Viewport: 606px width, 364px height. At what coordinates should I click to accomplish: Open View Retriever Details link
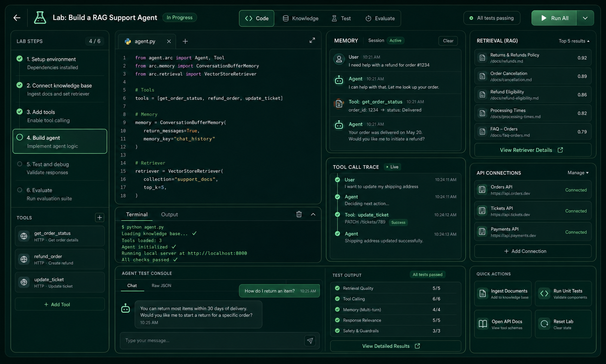click(x=533, y=150)
